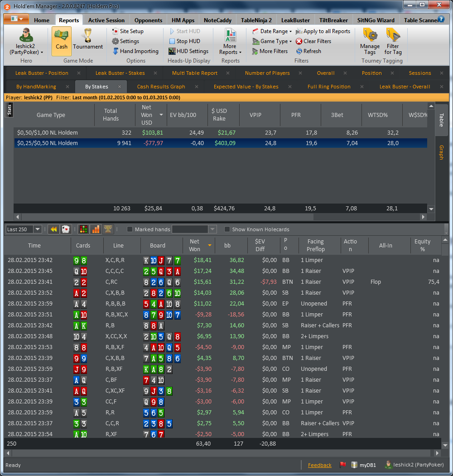Open the Feedback link
453x476 pixels.
coord(319,465)
